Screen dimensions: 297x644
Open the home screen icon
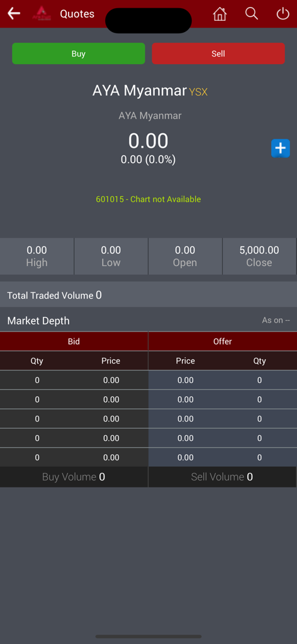tap(220, 14)
